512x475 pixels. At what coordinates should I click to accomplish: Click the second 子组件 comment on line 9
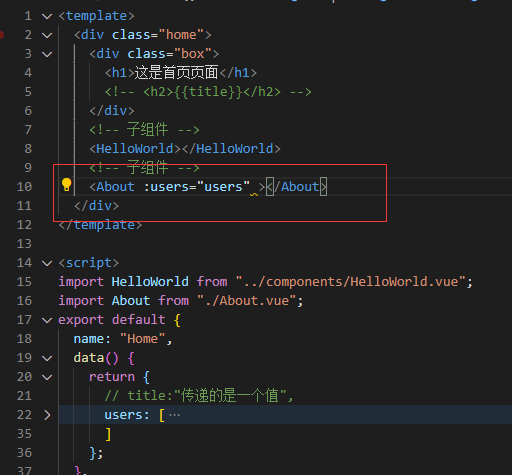[144, 168]
